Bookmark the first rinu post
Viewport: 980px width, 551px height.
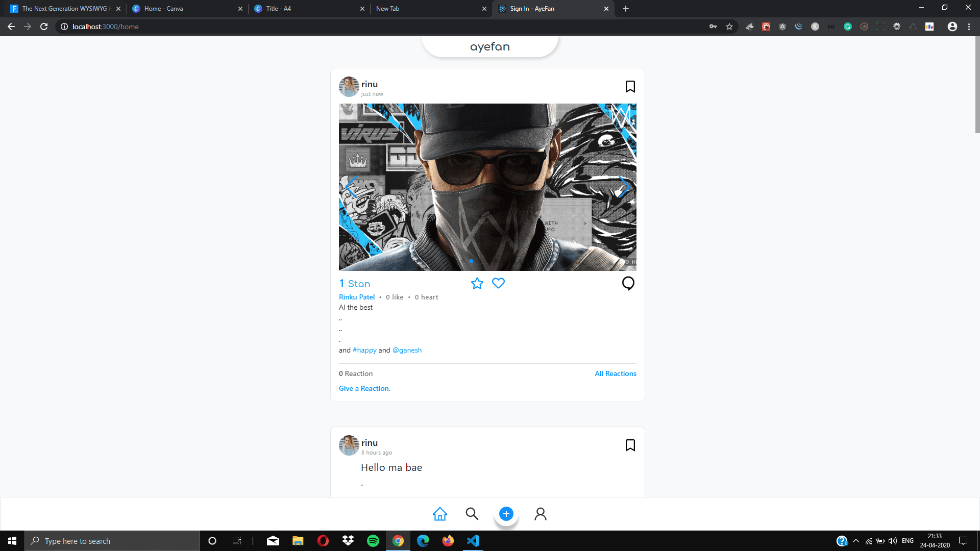[630, 87]
